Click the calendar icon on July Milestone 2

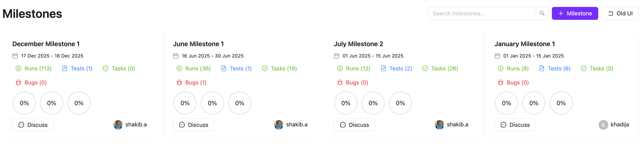[337, 56]
